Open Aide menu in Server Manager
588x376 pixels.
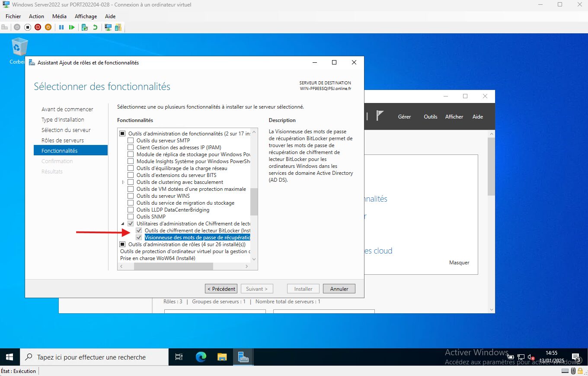[478, 117]
